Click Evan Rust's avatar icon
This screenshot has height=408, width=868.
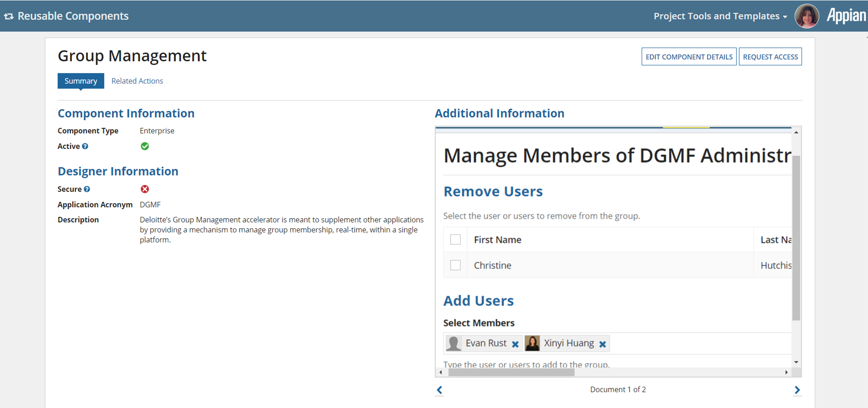453,343
